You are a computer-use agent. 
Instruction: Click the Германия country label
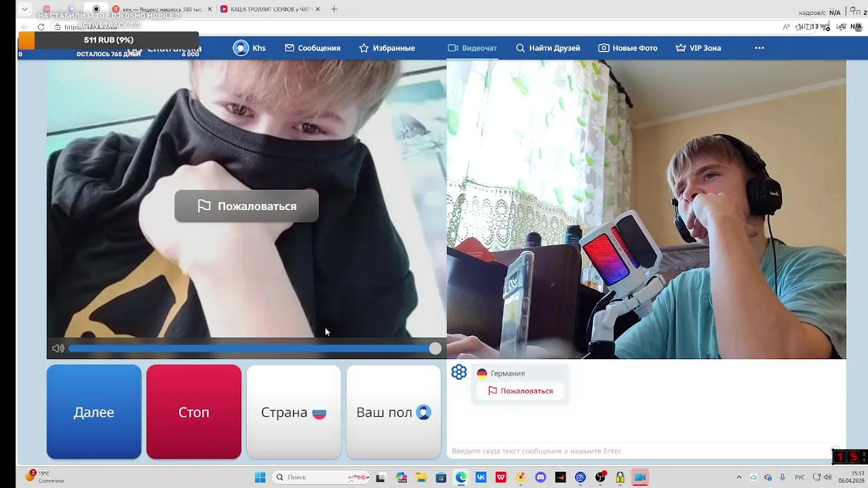(508, 373)
